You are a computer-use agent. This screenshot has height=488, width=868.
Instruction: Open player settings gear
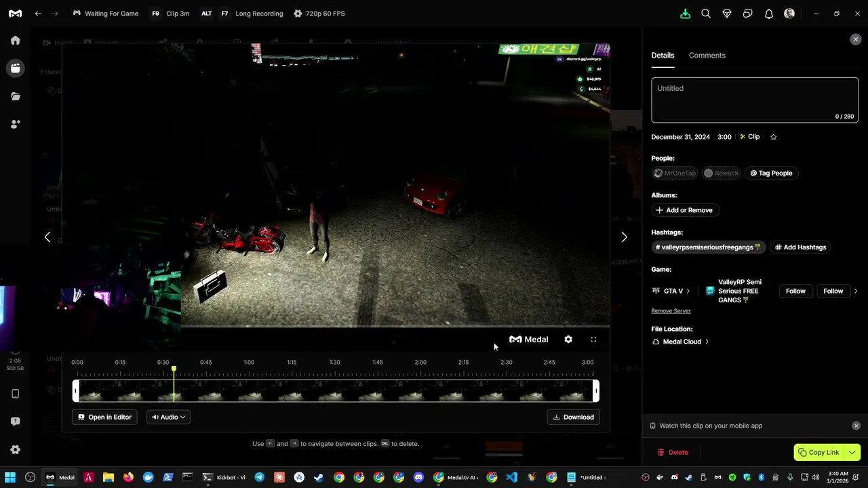(568, 340)
